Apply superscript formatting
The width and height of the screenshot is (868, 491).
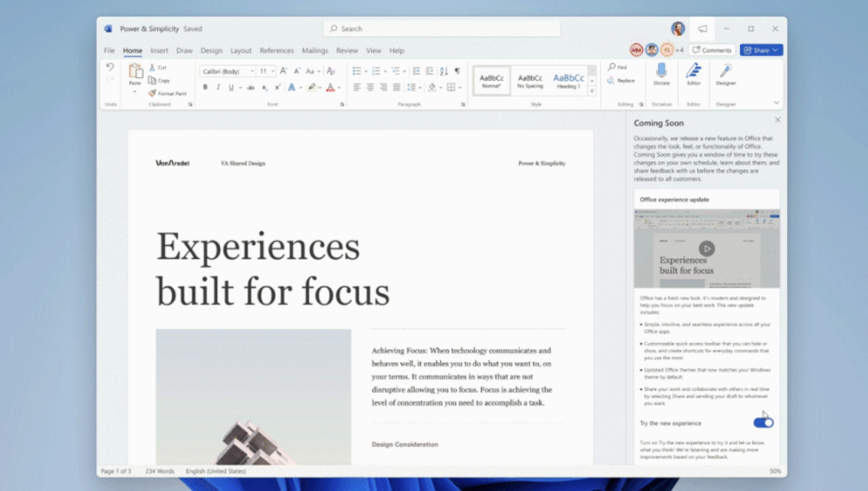point(278,88)
